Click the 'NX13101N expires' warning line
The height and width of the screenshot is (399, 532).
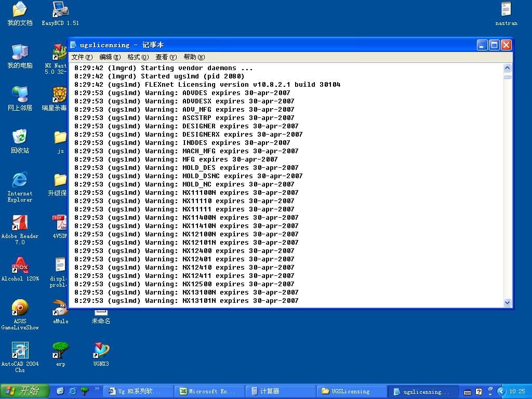pos(187,301)
